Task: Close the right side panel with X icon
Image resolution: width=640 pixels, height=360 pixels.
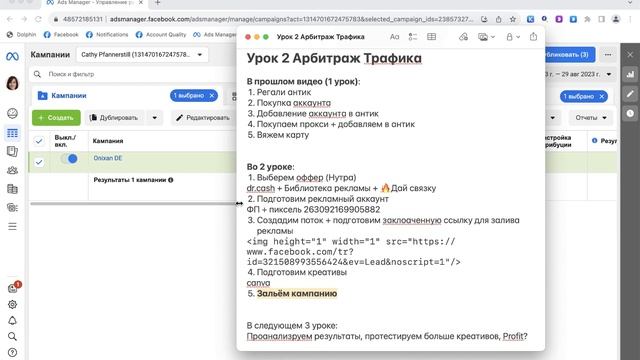Action: tap(630, 54)
